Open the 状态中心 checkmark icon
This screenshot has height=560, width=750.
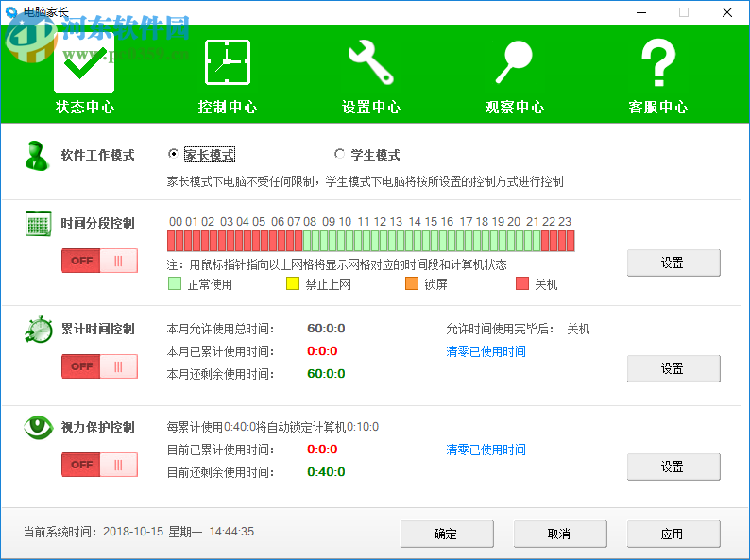pyautogui.click(x=84, y=63)
